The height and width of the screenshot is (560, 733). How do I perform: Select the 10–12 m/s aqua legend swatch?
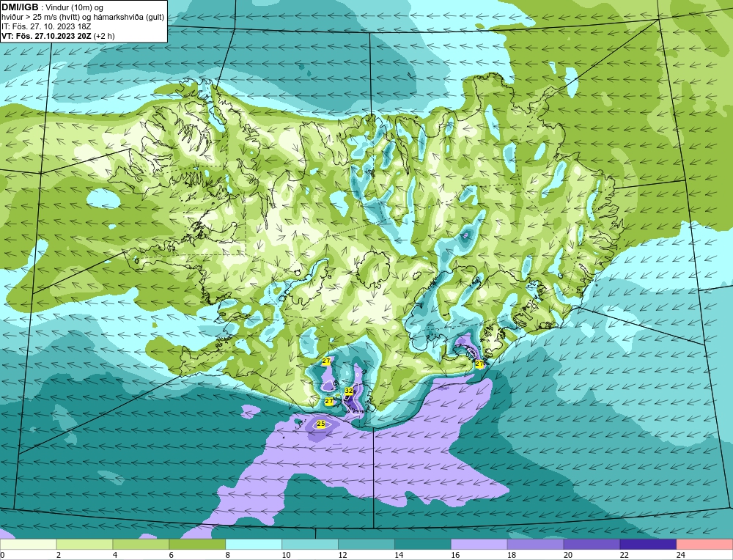tap(310, 545)
